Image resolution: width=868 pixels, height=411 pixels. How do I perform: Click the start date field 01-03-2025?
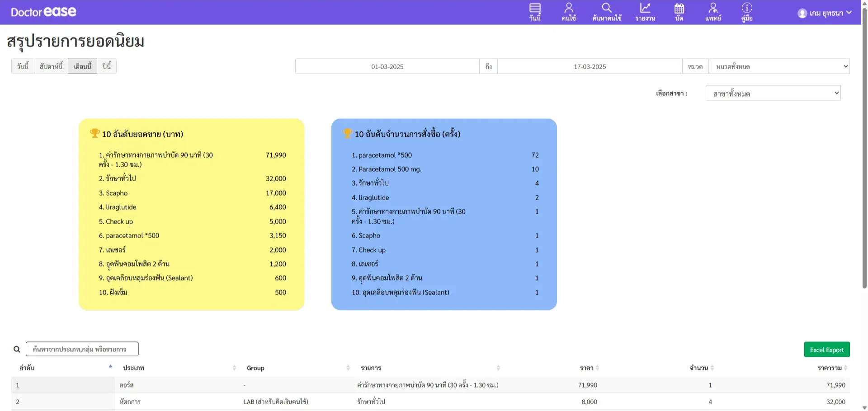pos(387,66)
